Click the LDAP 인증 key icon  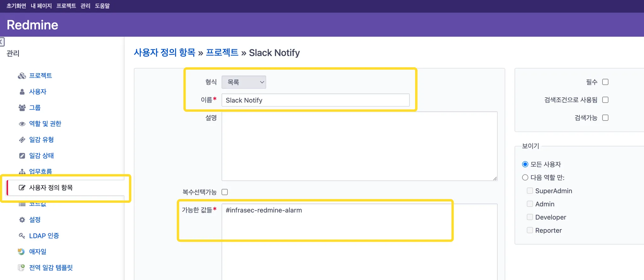click(22, 236)
